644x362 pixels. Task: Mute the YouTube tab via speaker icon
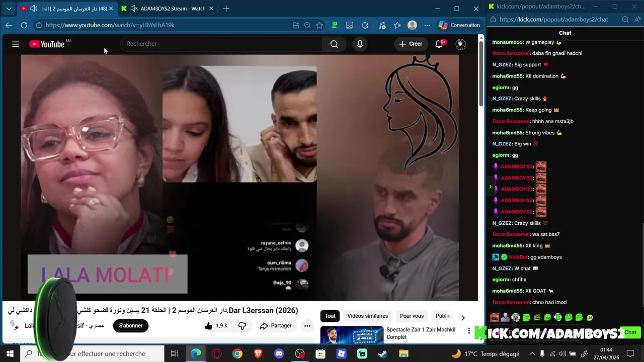pyautogui.click(x=33, y=9)
